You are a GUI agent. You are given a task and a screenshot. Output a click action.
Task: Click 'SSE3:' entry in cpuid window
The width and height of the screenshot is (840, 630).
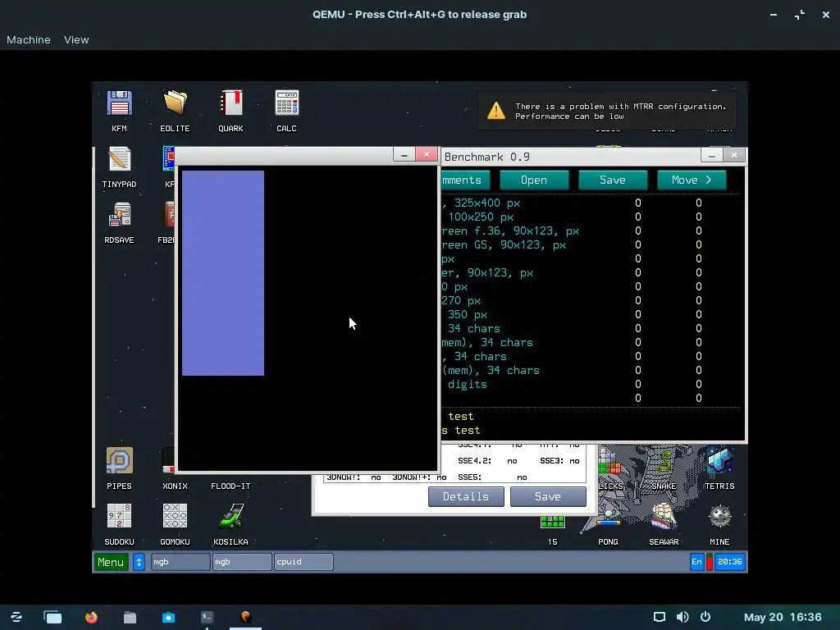[x=552, y=461]
